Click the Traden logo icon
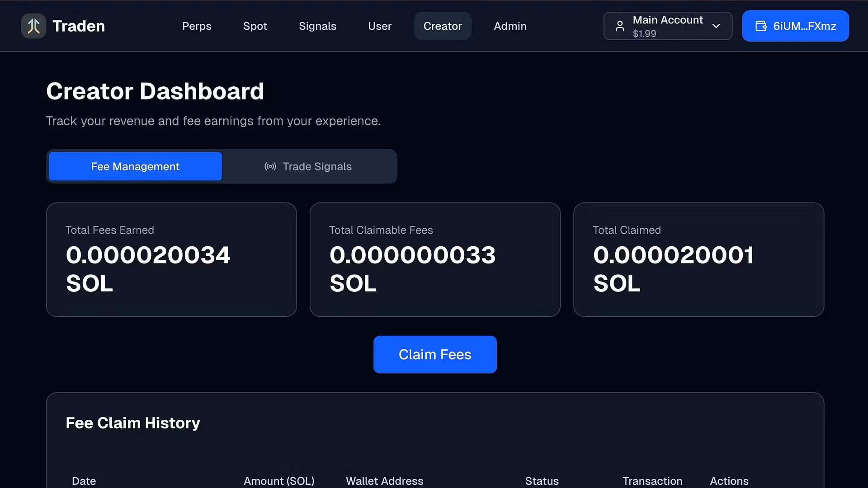 pyautogui.click(x=33, y=26)
